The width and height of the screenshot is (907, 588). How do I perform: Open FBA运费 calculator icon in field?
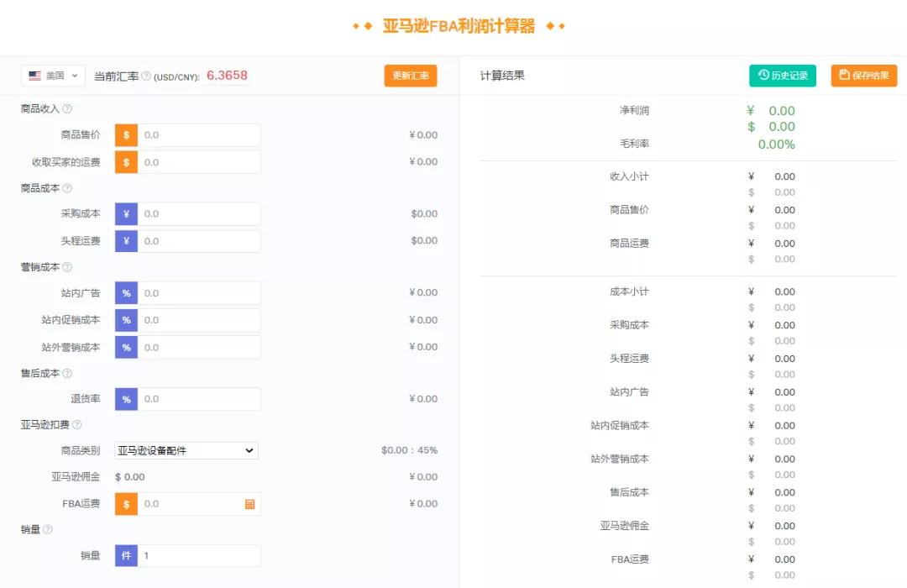[x=250, y=504]
